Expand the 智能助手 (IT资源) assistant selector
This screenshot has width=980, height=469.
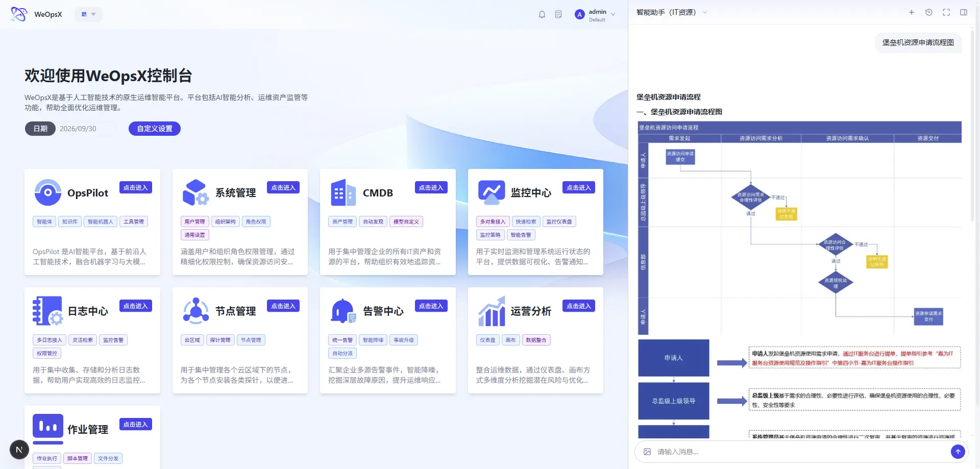pos(672,12)
